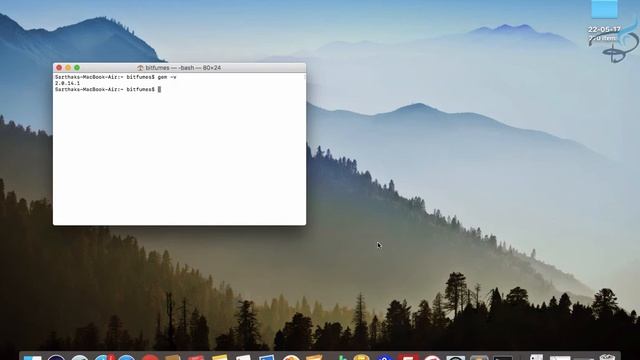
Task: Close the bitfumes Terminal window
Action: 59,68
